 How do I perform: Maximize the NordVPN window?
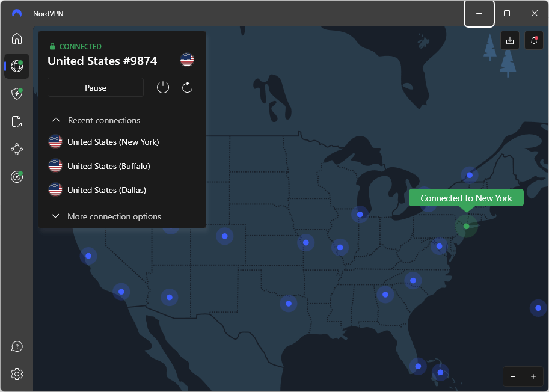(507, 13)
